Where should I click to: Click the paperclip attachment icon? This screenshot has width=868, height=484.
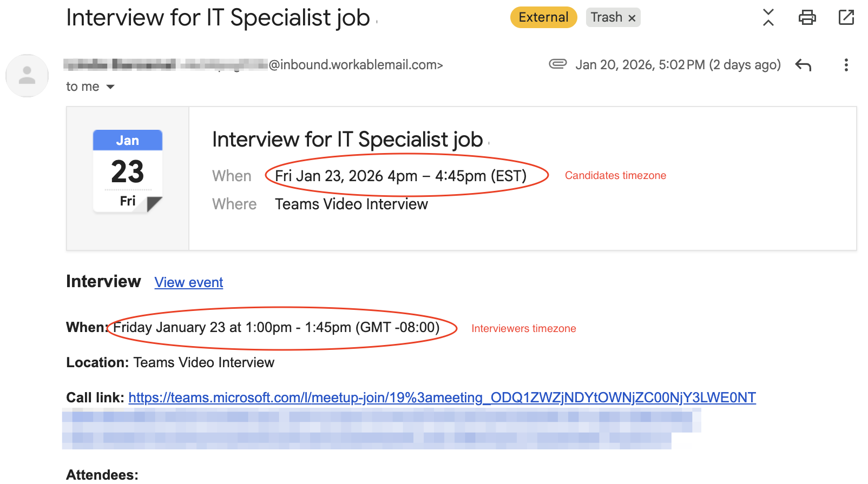557,64
